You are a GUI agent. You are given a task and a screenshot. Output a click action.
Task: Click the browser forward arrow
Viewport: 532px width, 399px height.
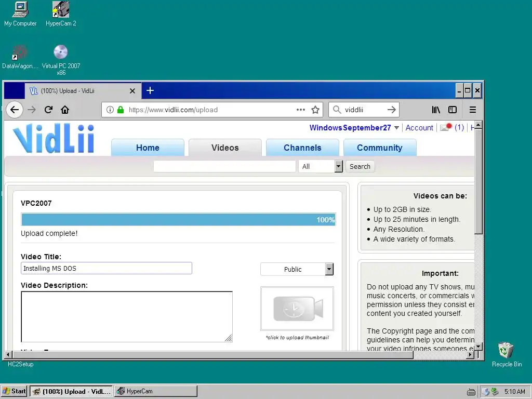point(32,110)
